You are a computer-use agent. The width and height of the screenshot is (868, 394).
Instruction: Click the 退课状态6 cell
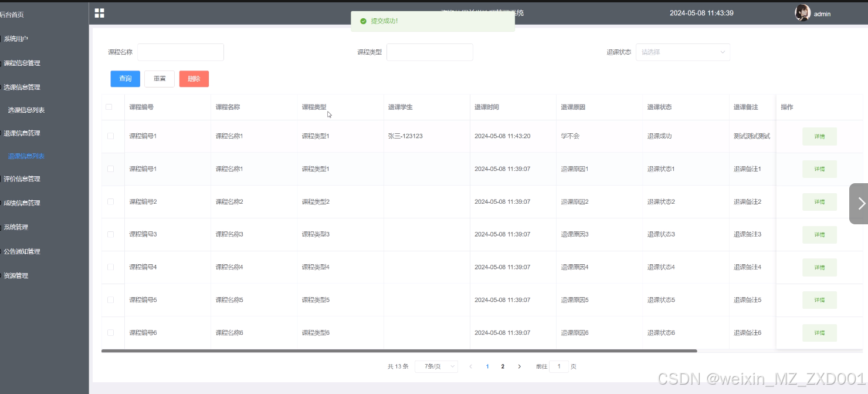[661, 333]
